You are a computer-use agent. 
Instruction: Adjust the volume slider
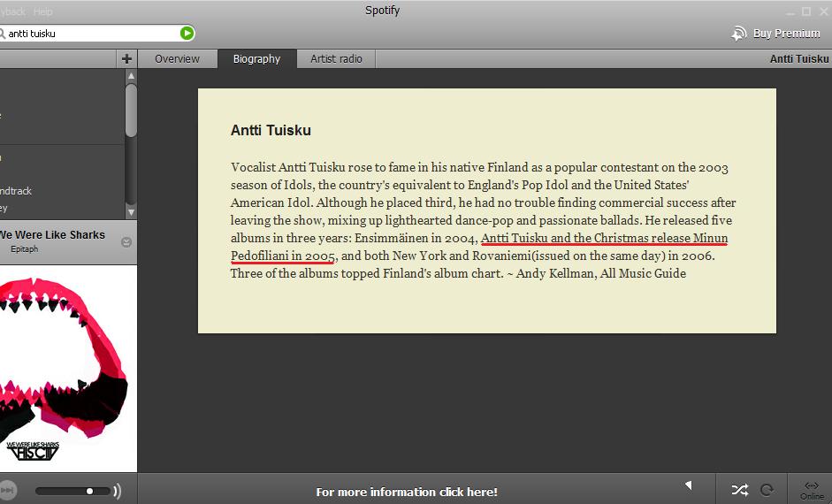(73, 491)
